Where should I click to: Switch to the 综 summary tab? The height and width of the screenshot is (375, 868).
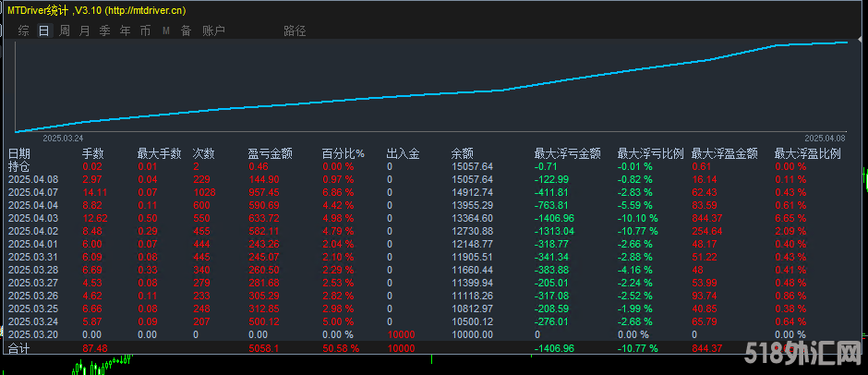[x=24, y=30]
